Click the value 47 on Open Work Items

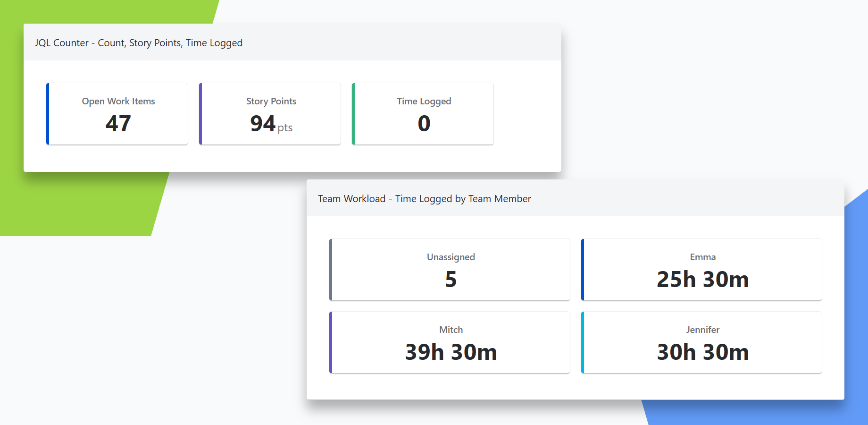click(x=117, y=124)
